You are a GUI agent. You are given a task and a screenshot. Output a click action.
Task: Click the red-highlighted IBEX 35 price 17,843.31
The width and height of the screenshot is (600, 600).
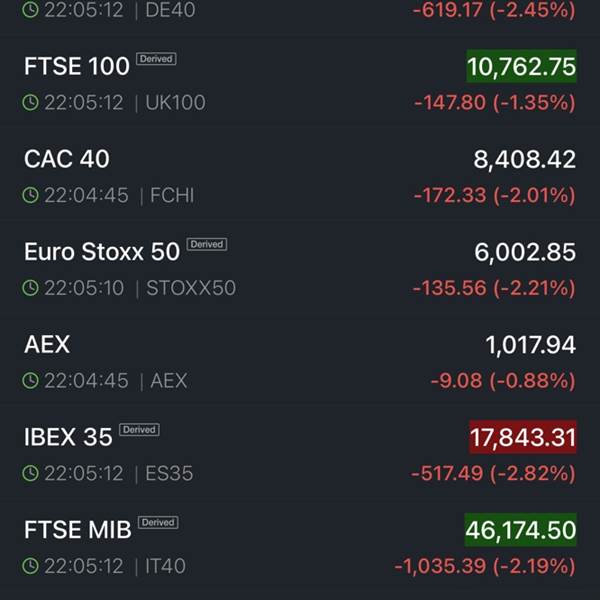point(523,437)
